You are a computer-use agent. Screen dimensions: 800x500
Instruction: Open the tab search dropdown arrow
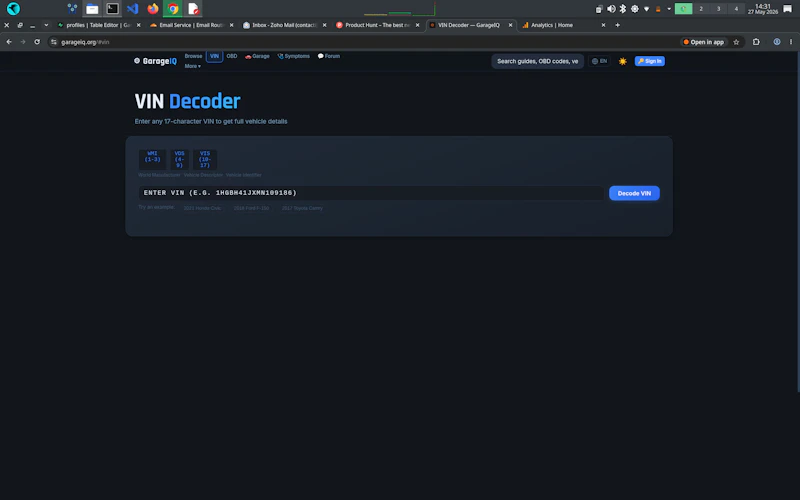46,25
